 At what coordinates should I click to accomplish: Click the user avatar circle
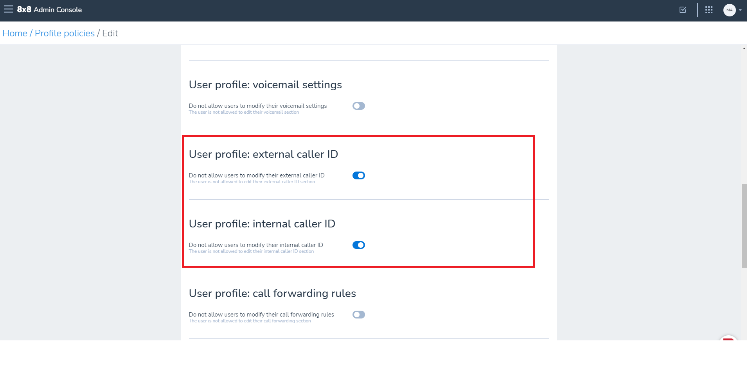[729, 10]
